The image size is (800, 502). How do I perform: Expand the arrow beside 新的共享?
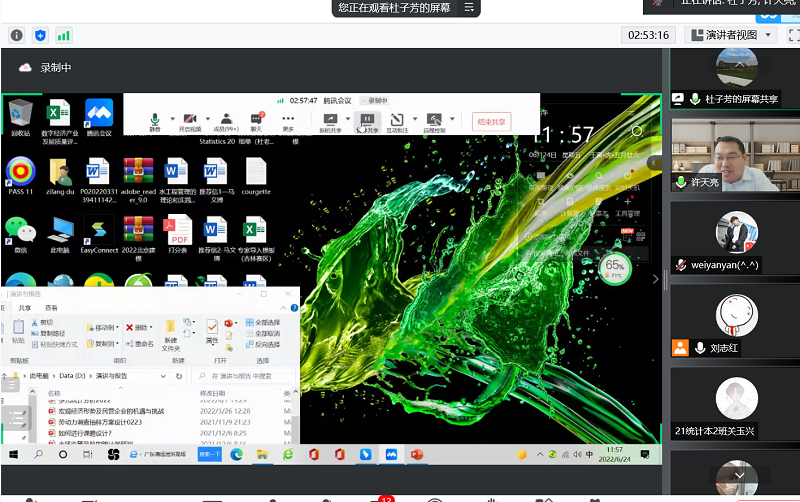tap(348, 119)
